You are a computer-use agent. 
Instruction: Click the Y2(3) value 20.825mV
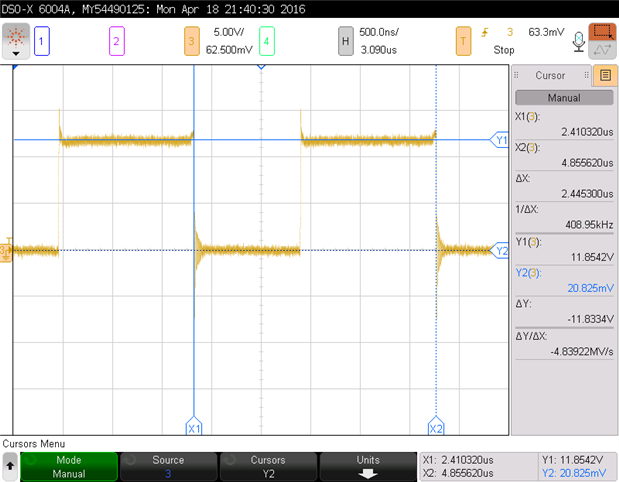coord(591,288)
